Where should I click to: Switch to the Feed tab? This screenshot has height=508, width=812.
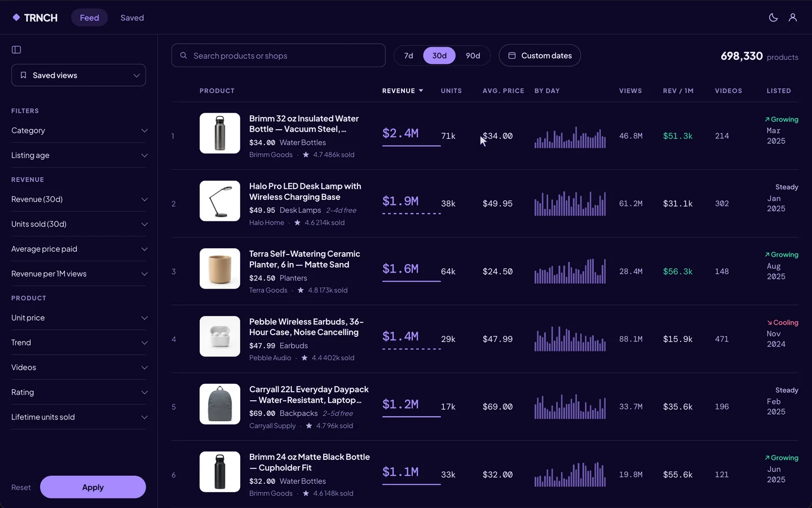[89, 17]
